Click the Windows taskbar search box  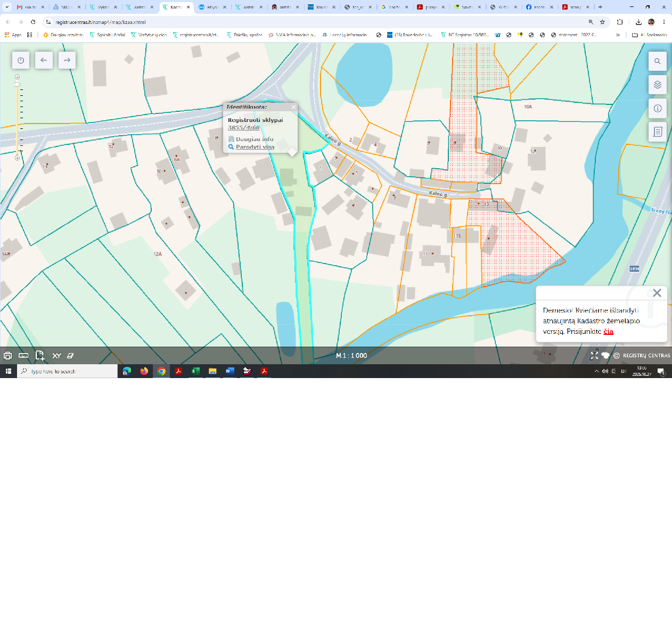[x=67, y=371]
